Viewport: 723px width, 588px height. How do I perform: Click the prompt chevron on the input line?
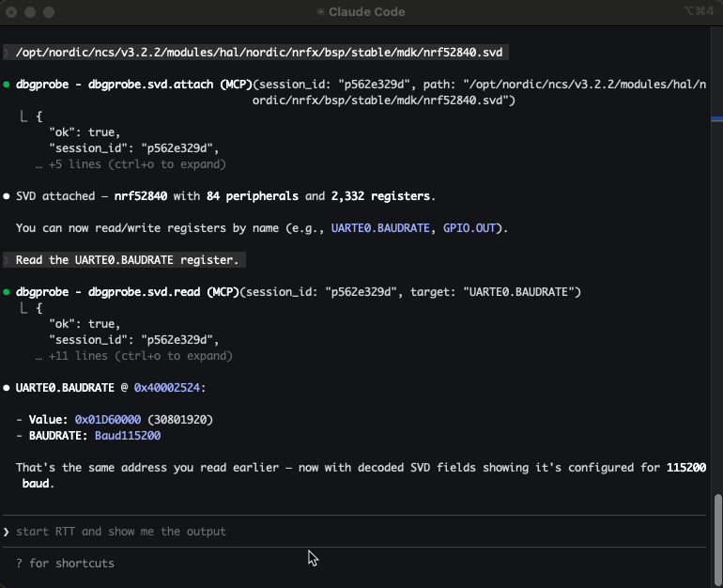(x=7, y=532)
